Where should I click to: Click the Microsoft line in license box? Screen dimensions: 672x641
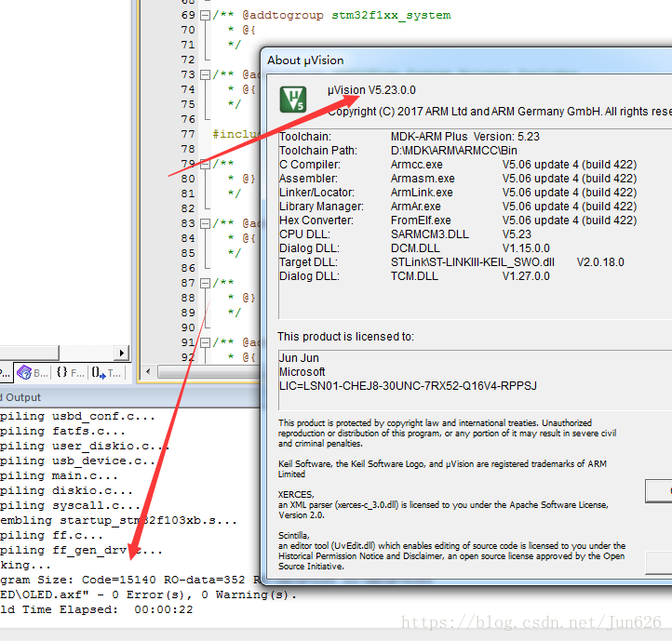coord(302,372)
